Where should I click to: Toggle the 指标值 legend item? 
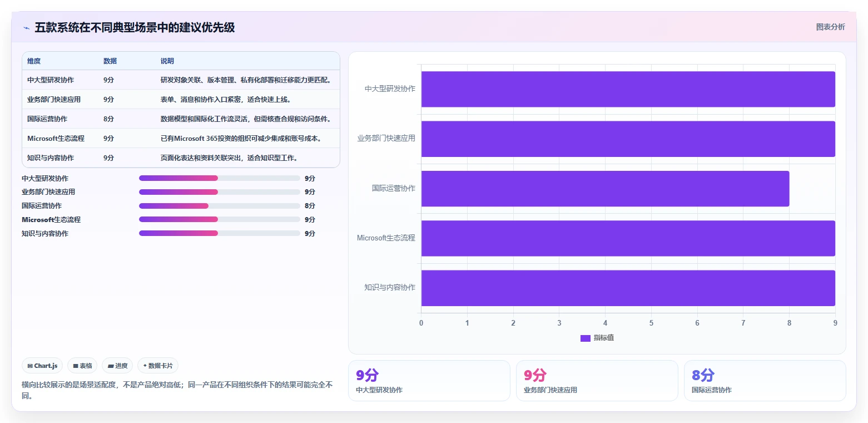(597, 338)
